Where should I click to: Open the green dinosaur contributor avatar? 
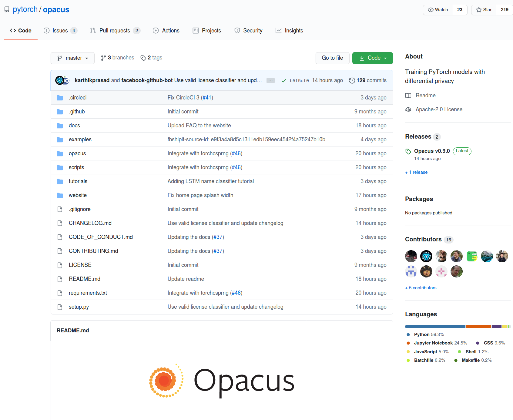tap(472, 256)
